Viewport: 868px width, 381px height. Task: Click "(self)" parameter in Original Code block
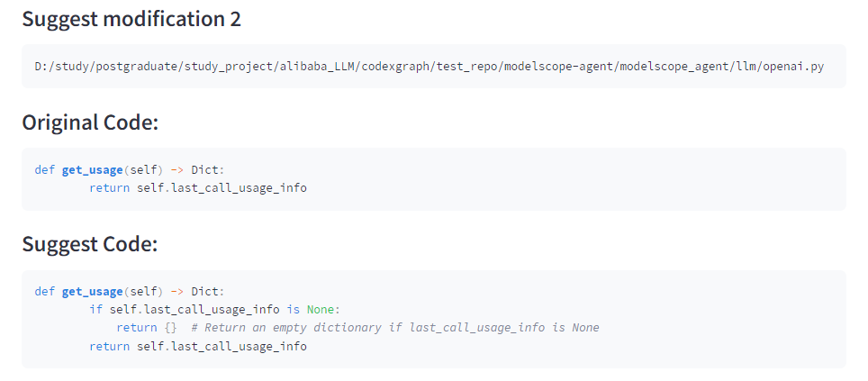[144, 169]
